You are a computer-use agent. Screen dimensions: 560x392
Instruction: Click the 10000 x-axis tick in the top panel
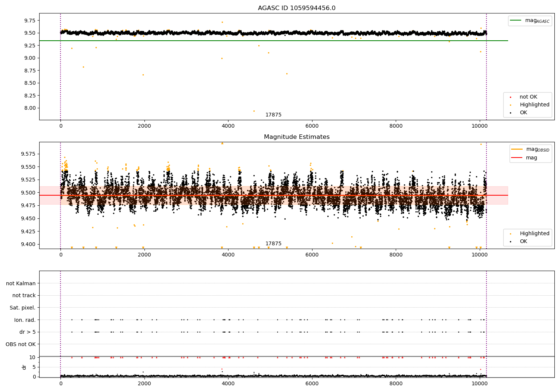coord(479,126)
